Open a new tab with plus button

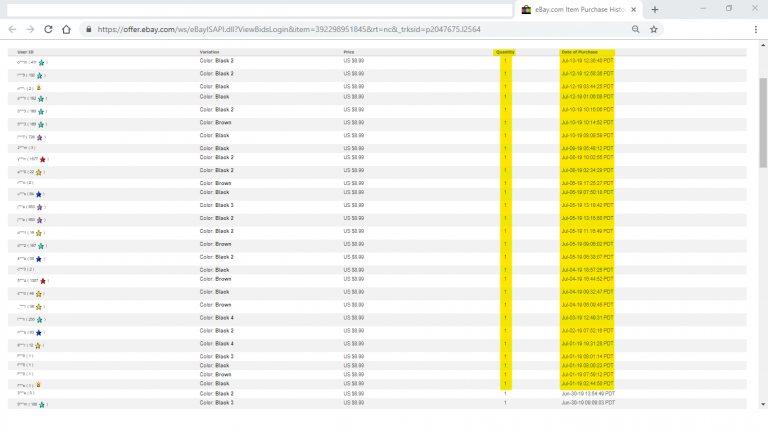coord(655,9)
